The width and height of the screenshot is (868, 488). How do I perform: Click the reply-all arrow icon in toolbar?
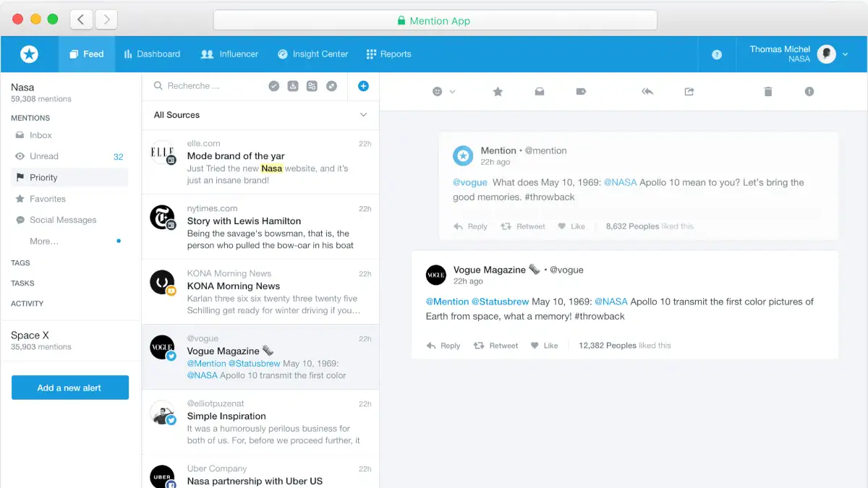tap(647, 92)
